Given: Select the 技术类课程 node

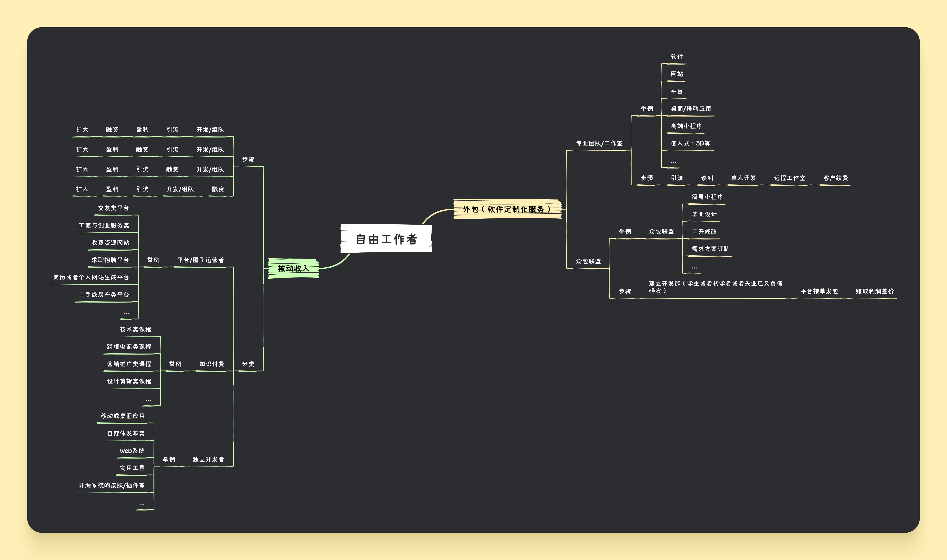Looking at the screenshot, I should coord(135,329).
